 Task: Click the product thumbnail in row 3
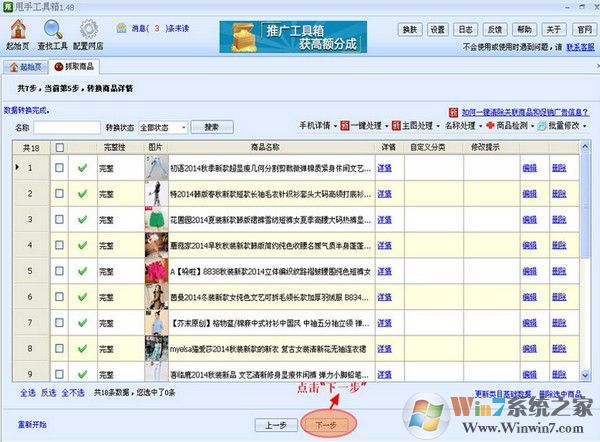click(x=155, y=219)
